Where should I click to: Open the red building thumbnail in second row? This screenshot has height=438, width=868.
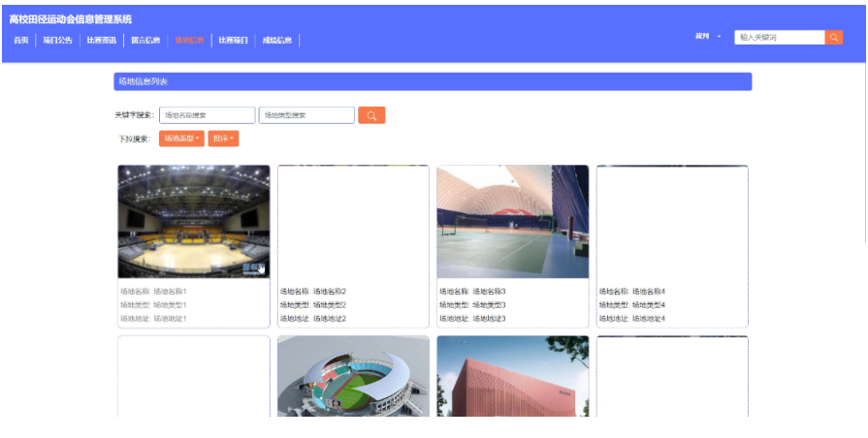pyautogui.click(x=513, y=376)
